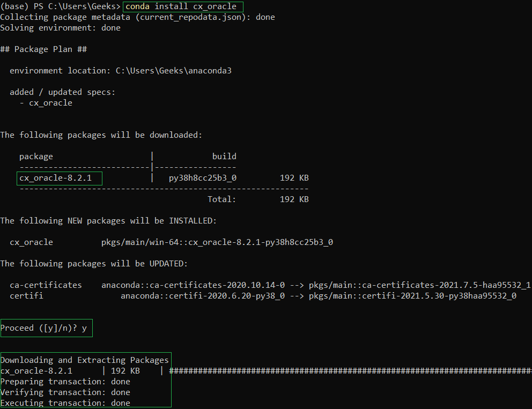Screen dimensions: 532x409
Task: Click the 'Downloading and Extracting Packages' line
Action: 85,360
